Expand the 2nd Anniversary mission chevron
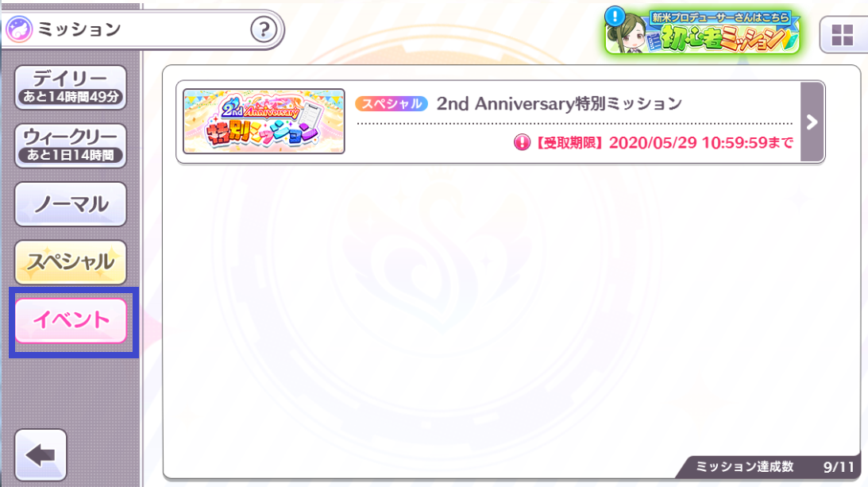This screenshot has width=868, height=487. [812, 122]
